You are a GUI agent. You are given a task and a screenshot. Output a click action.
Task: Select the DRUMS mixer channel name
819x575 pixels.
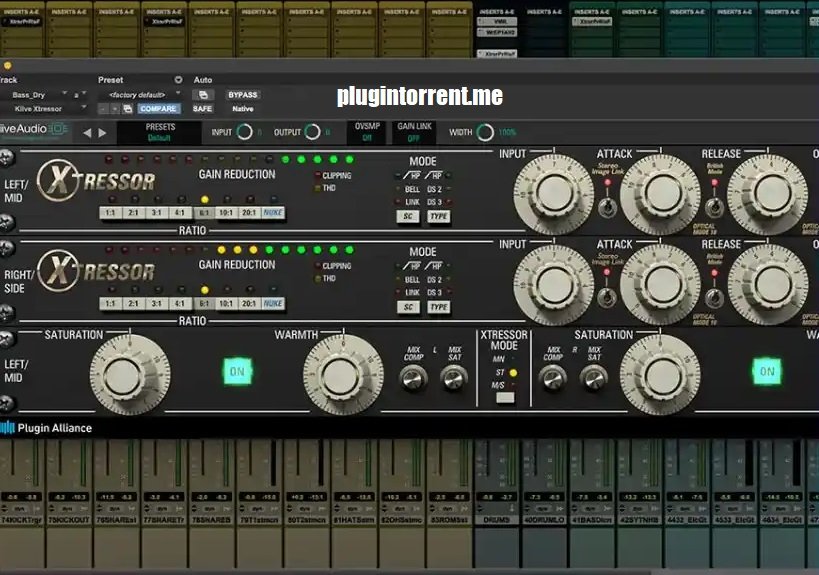[496, 520]
